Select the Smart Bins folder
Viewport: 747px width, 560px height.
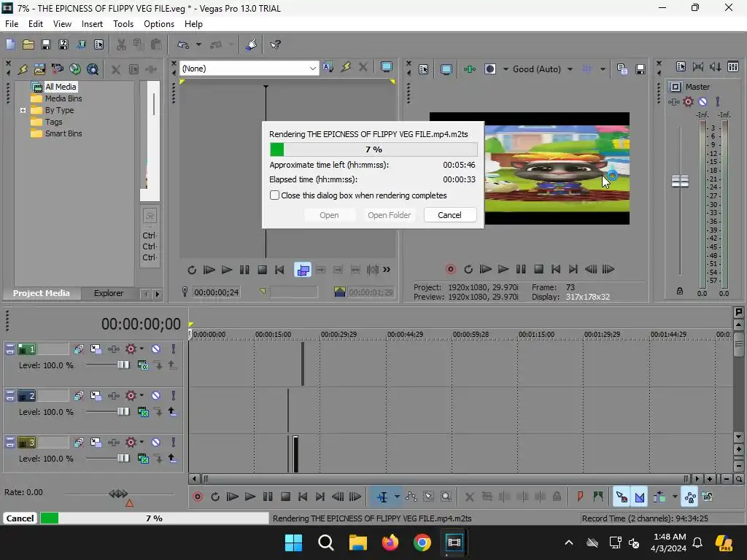63,134
